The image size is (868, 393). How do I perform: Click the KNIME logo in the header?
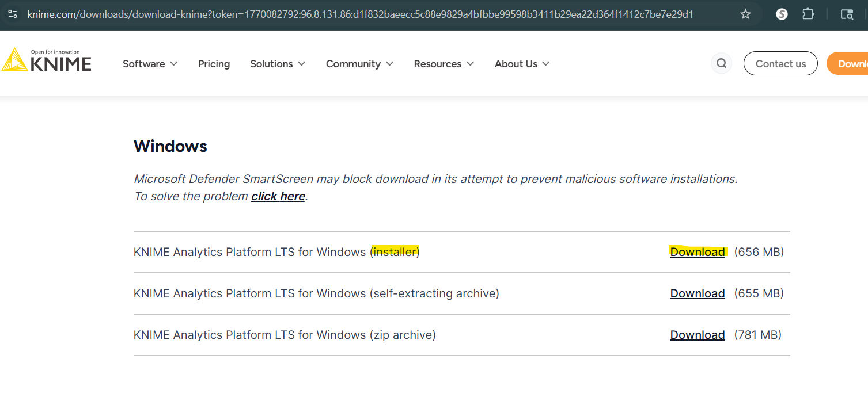click(x=46, y=60)
